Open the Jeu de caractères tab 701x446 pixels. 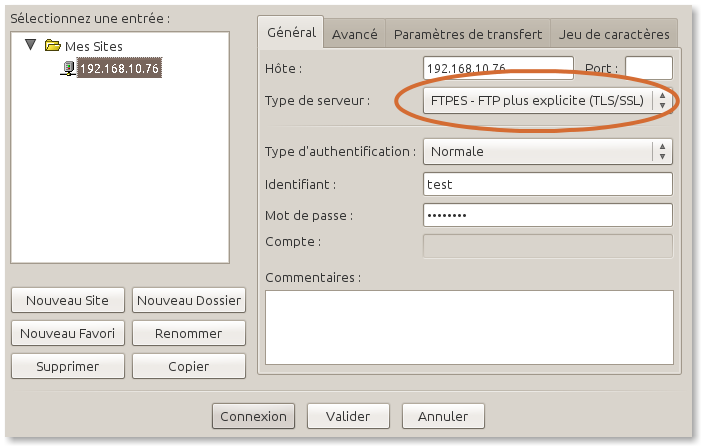[614, 34]
